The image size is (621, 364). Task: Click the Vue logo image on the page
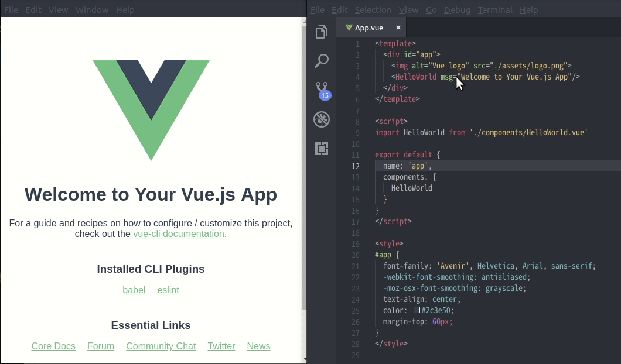151,110
